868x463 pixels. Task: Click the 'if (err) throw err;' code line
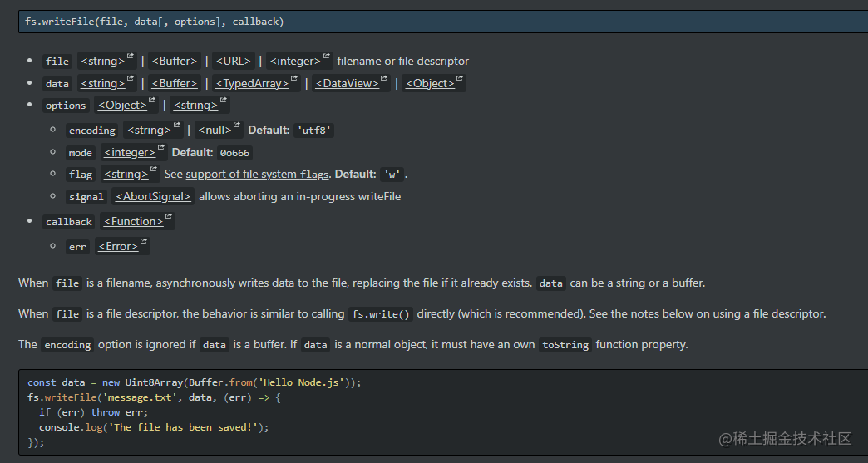94,412
